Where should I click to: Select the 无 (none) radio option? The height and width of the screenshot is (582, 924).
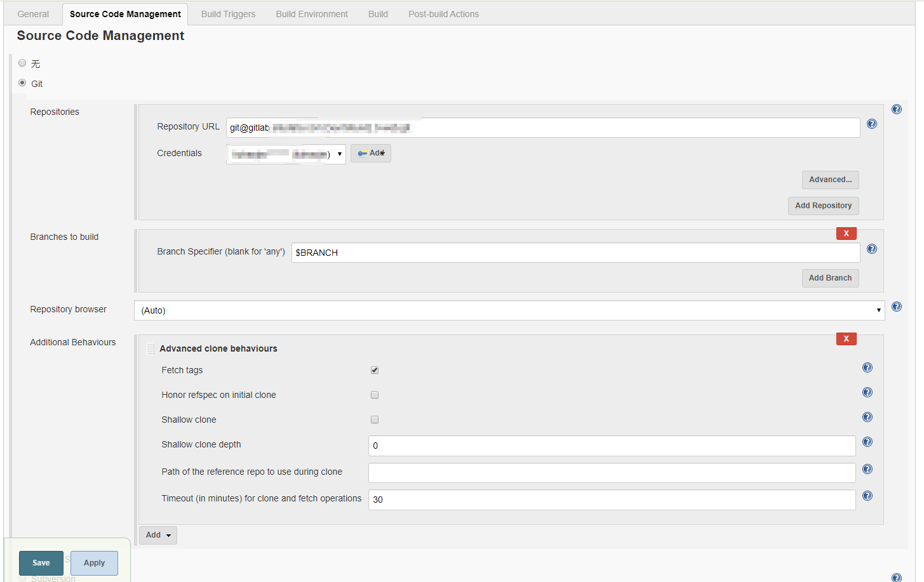(23, 63)
